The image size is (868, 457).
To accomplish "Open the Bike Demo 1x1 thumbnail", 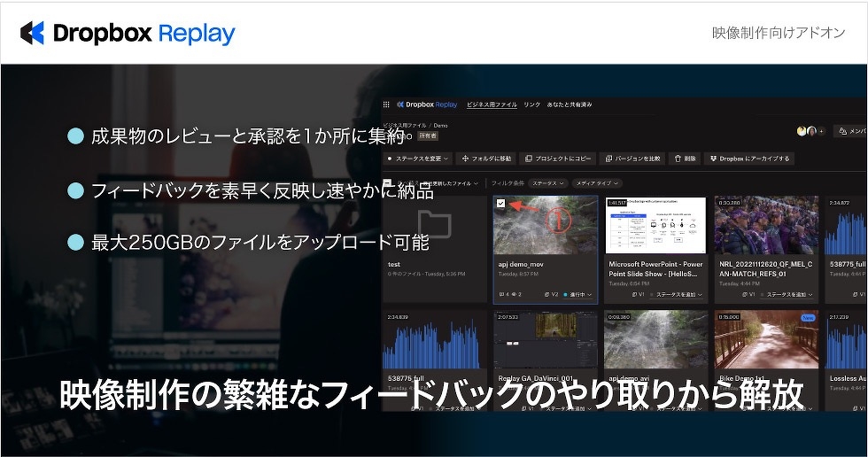I will click(767, 340).
